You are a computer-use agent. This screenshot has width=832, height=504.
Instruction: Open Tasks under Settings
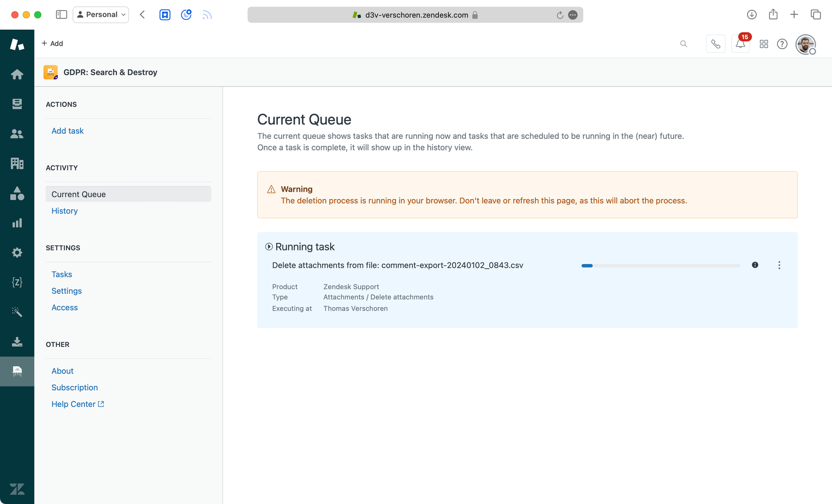tap(62, 274)
